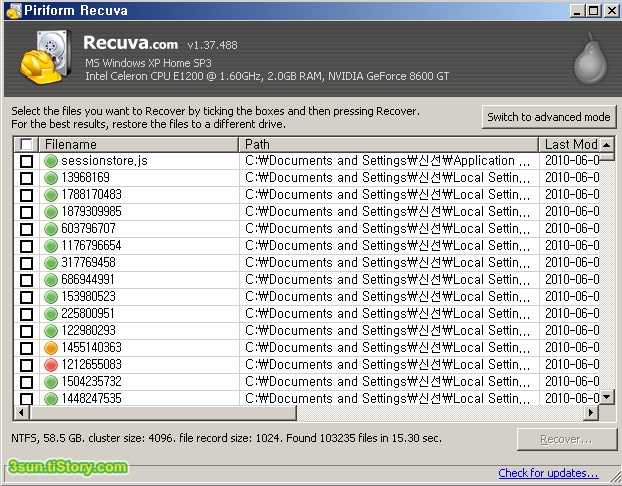The width and height of the screenshot is (622, 486).
Task: Click the path cell of 603796707
Action: [389, 229]
